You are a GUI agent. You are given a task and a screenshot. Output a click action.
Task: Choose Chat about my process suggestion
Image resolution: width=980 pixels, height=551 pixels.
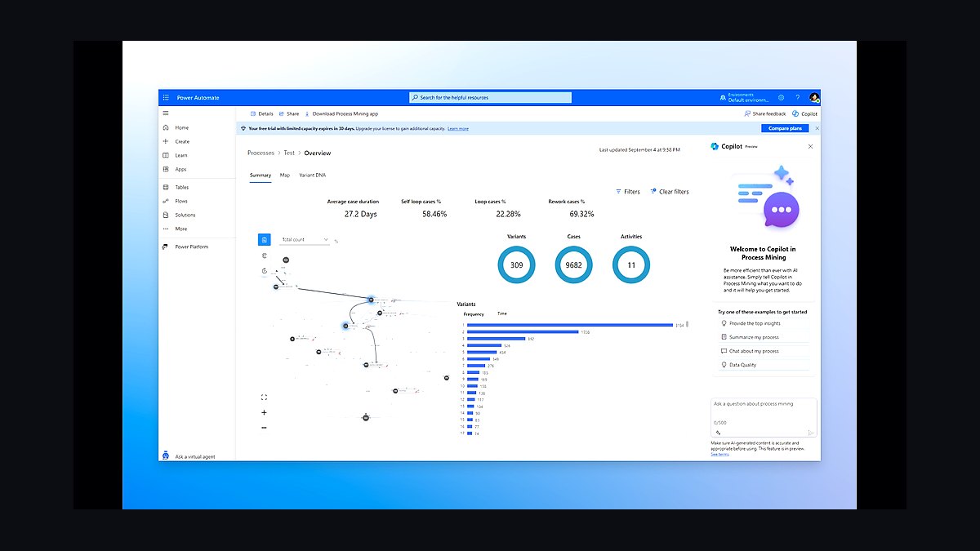(x=754, y=351)
